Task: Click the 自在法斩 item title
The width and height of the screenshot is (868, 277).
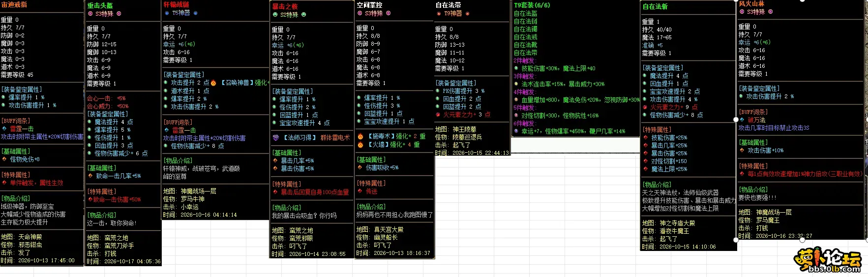Action: coord(656,6)
